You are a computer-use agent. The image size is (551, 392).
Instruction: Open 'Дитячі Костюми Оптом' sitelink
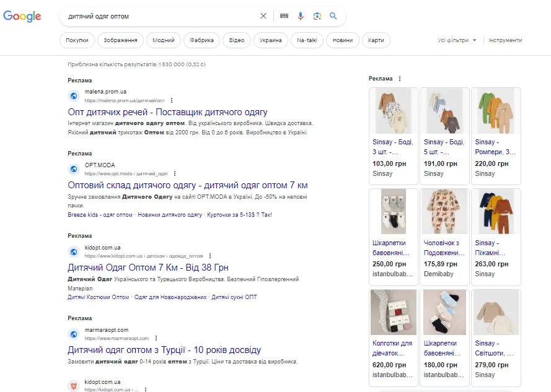(x=99, y=297)
